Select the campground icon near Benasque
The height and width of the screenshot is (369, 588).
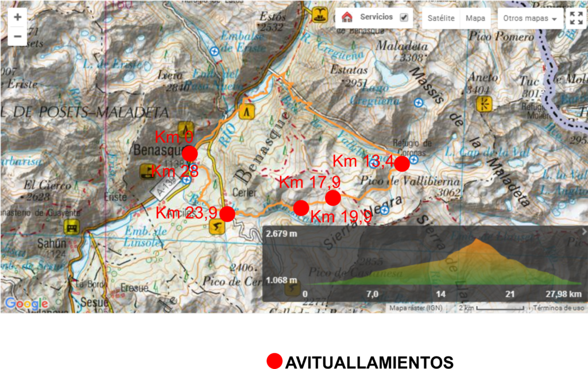(x=185, y=129)
